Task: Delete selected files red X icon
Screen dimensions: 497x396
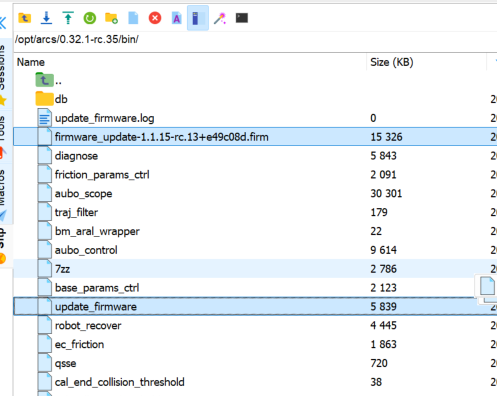Action: pos(155,18)
